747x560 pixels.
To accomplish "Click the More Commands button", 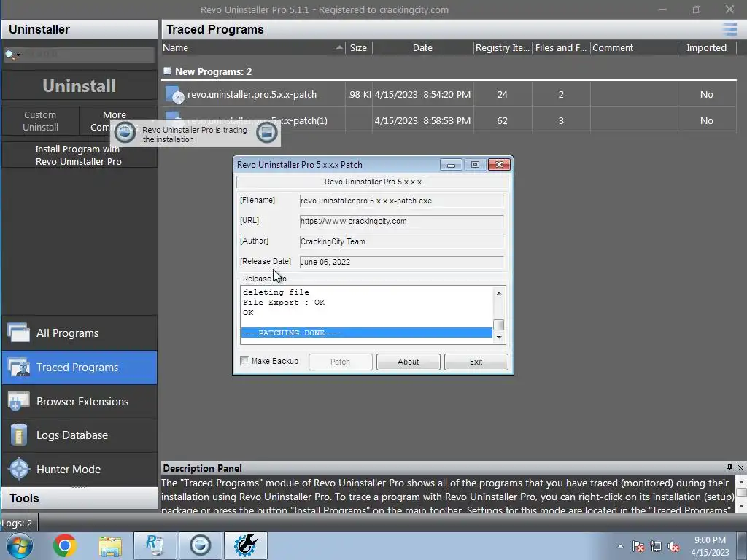I will click(118, 121).
